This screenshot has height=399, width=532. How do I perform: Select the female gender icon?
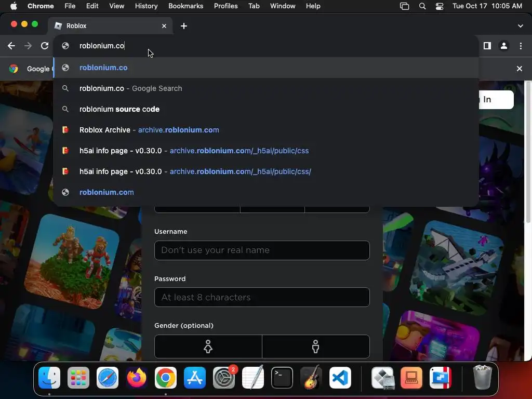(x=208, y=347)
